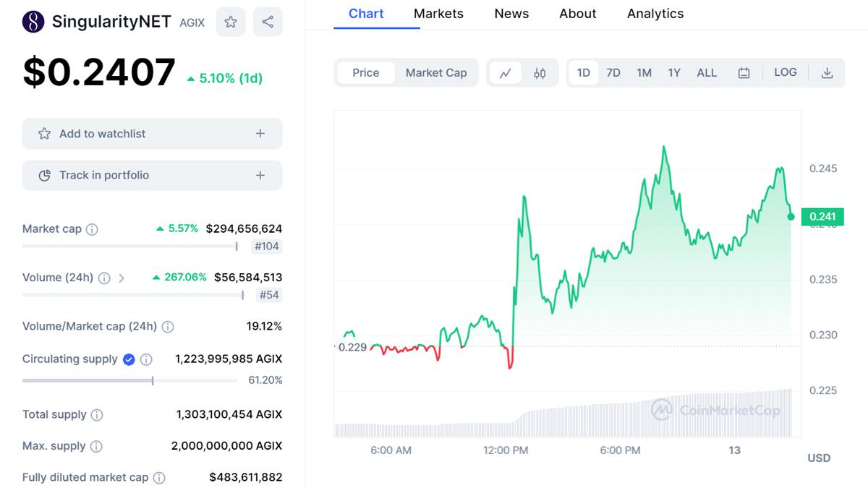The height and width of the screenshot is (488, 868).
Task: Click the AGIX ticker symbol
Action: [192, 22]
